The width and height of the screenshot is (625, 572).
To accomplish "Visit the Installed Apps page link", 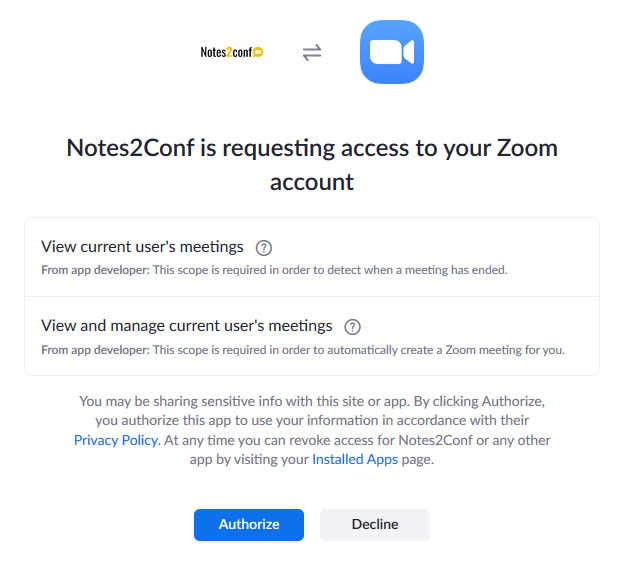I will click(x=355, y=460).
